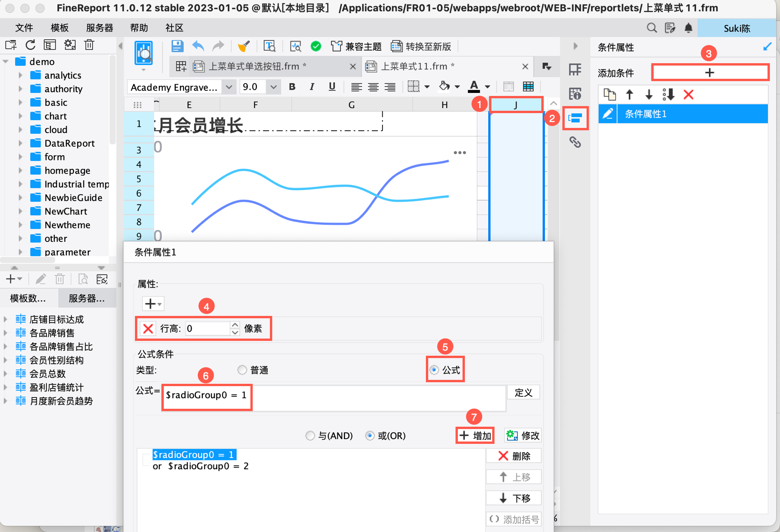This screenshot has height=532, width=780.
Task: Open the font color picker
Action: coord(474,87)
